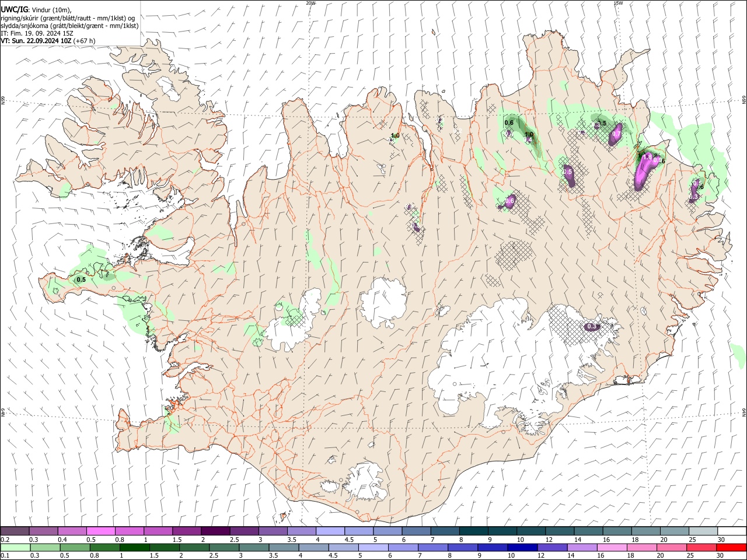The image size is (747, 560).
Task: Select the medium green 0.5 rain legend swatch
Action: 75,547
